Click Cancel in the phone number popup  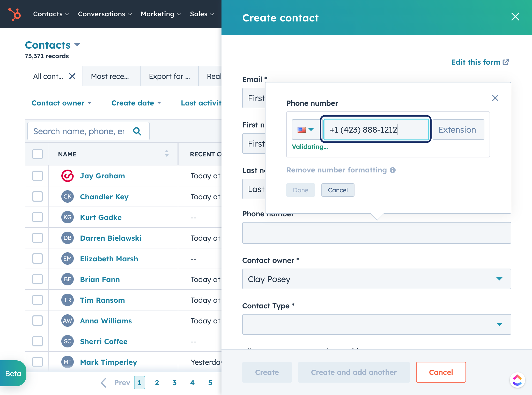pyautogui.click(x=338, y=190)
